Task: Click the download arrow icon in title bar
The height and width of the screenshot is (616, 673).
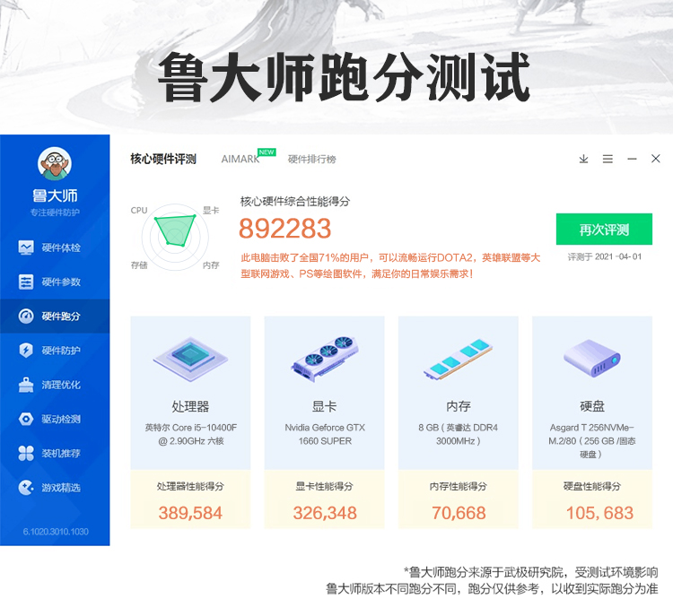Action: [584, 159]
